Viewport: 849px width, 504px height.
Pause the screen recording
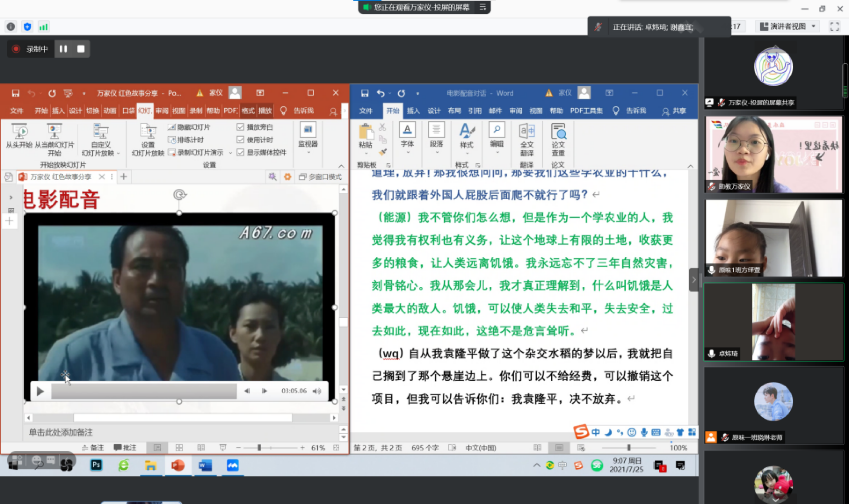pos(63,49)
